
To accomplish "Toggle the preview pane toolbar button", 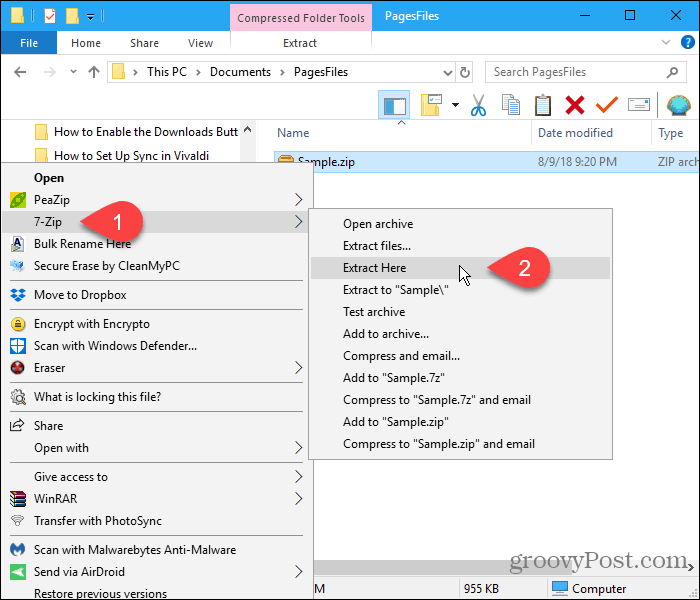I will pos(394,105).
